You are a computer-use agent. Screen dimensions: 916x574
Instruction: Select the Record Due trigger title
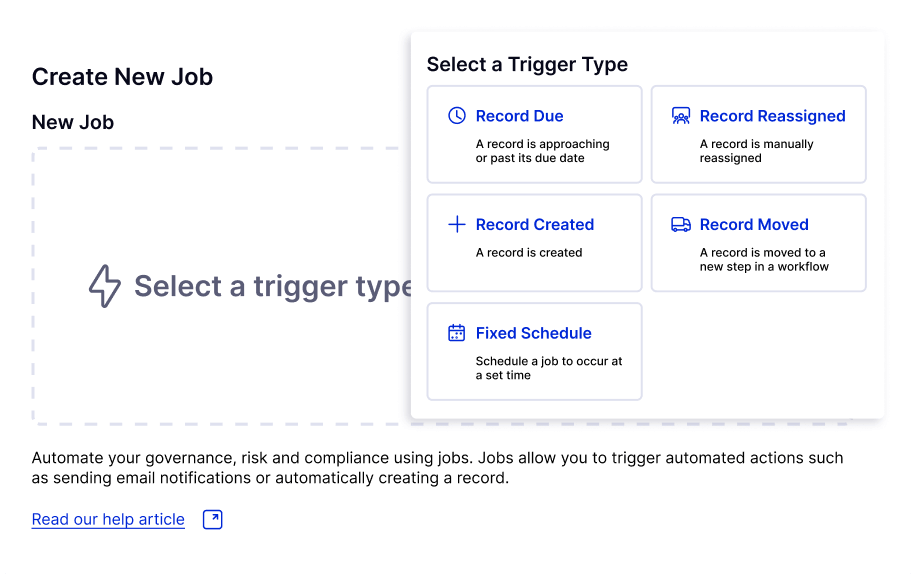tap(519, 116)
